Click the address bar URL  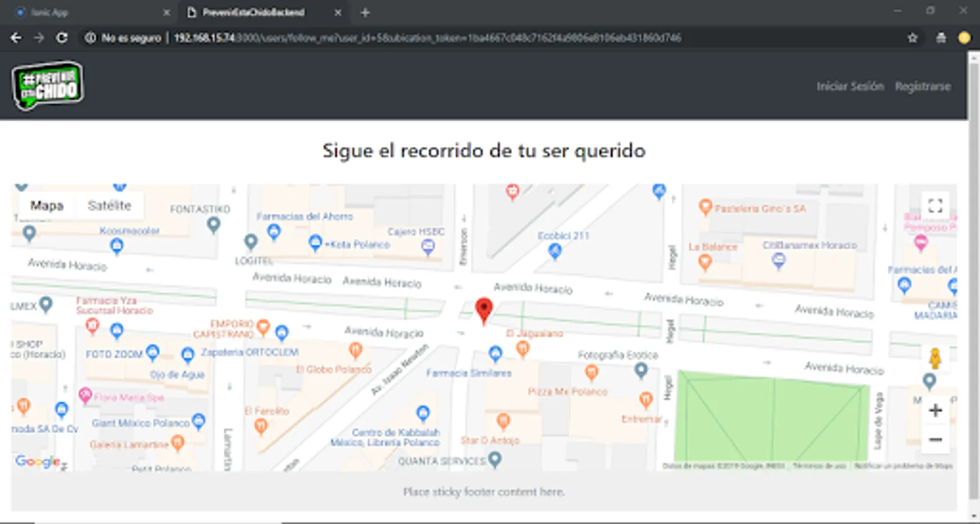(x=427, y=38)
